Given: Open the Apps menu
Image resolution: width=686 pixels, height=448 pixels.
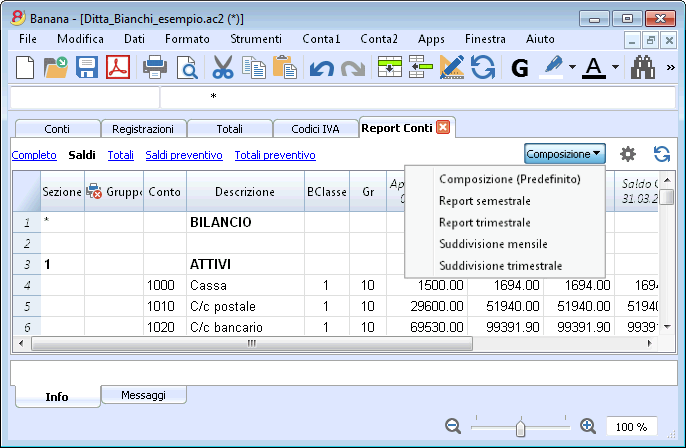Looking at the screenshot, I should [431, 39].
